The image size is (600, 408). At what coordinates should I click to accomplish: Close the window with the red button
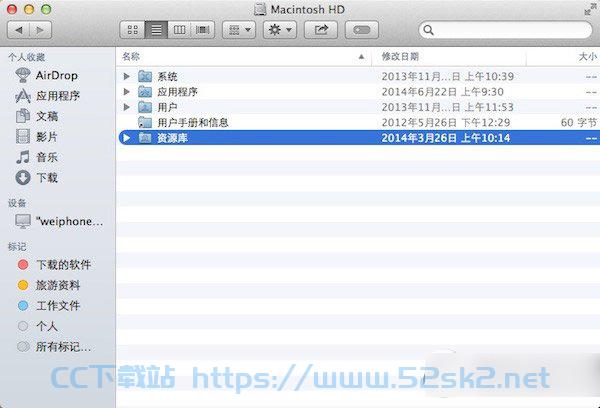[x=12, y=9]
